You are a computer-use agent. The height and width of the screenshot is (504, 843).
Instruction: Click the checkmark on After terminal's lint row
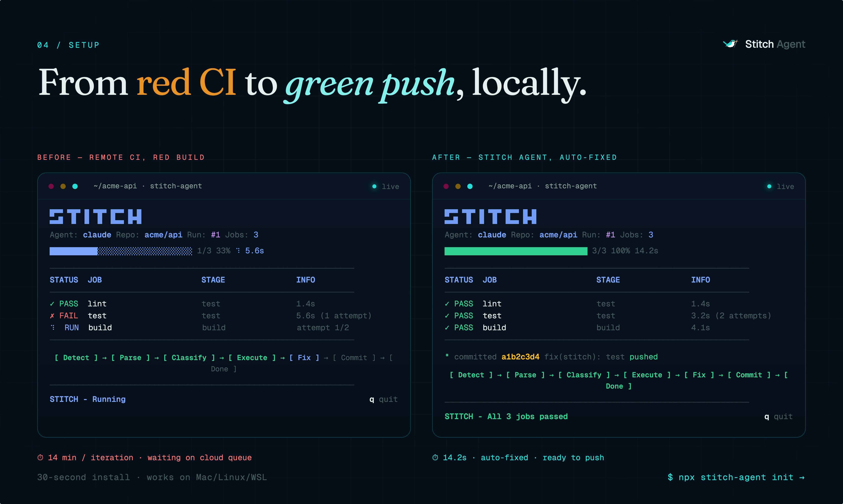tap(447, 304)
